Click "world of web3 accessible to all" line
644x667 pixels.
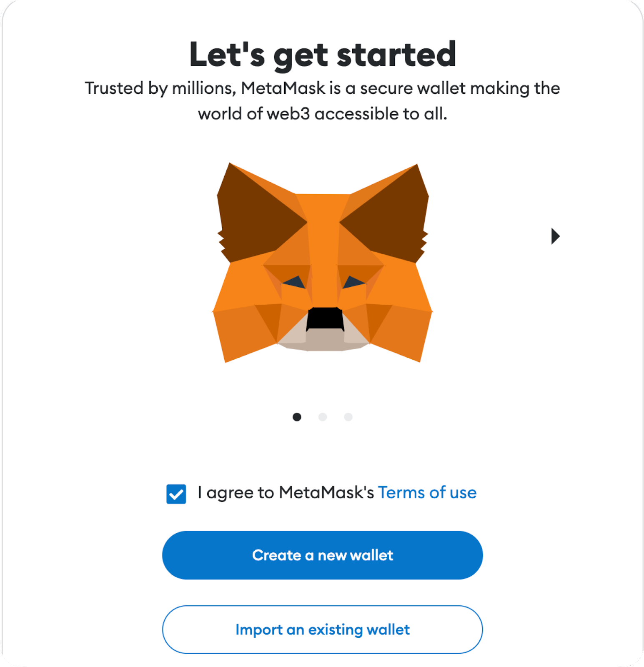tap(323, 114)
